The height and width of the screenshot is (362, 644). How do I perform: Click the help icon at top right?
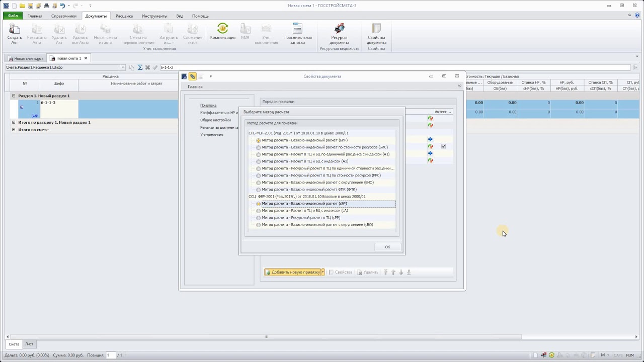click(x=637, y=16)
